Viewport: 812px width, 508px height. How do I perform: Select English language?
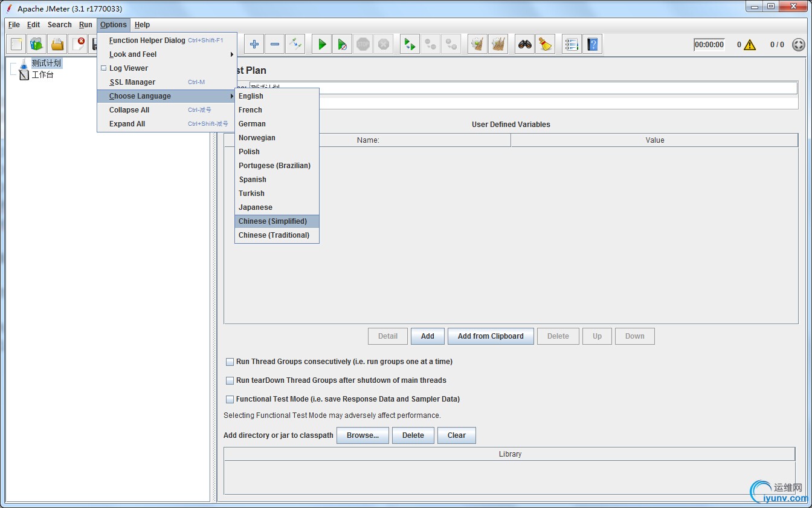point(277,96)
